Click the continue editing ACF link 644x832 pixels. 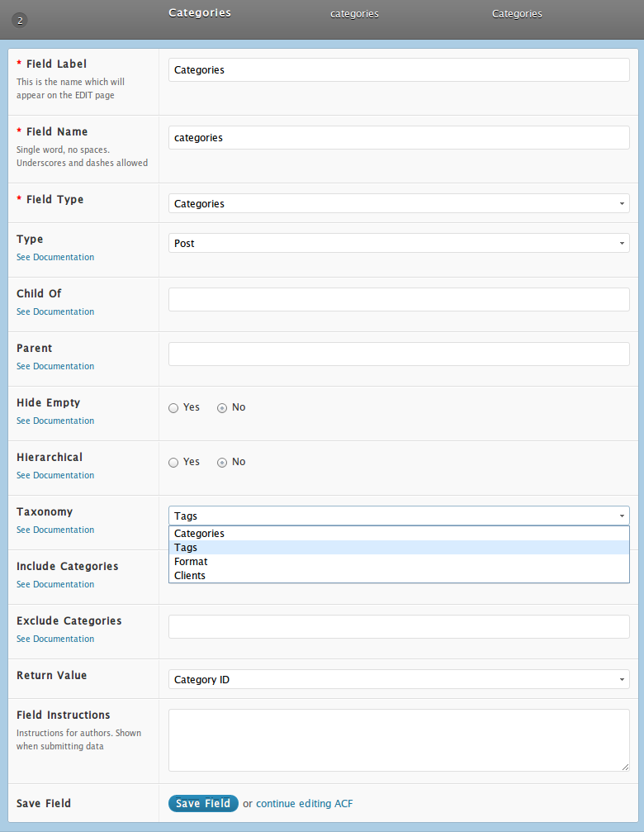[304, 803]
